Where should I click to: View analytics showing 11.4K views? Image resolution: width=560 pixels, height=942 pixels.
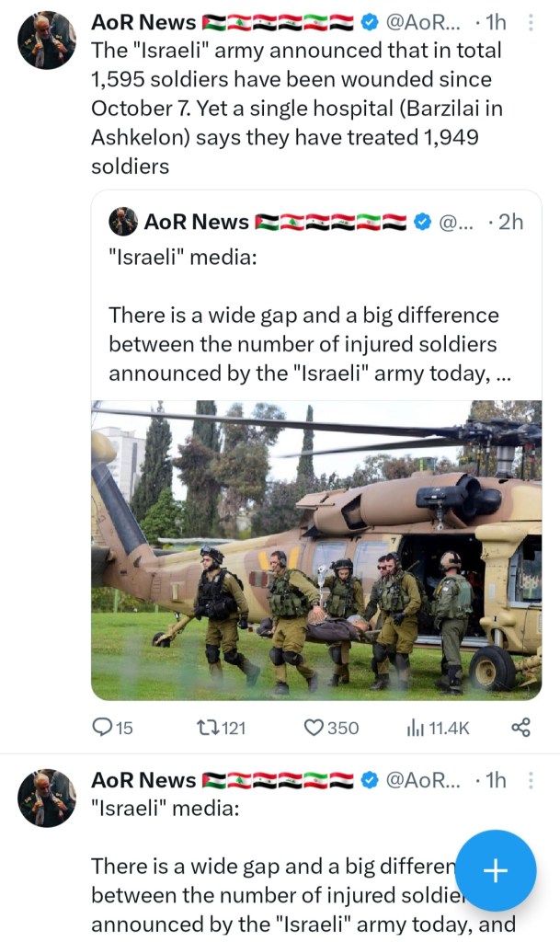pos(416,727)
